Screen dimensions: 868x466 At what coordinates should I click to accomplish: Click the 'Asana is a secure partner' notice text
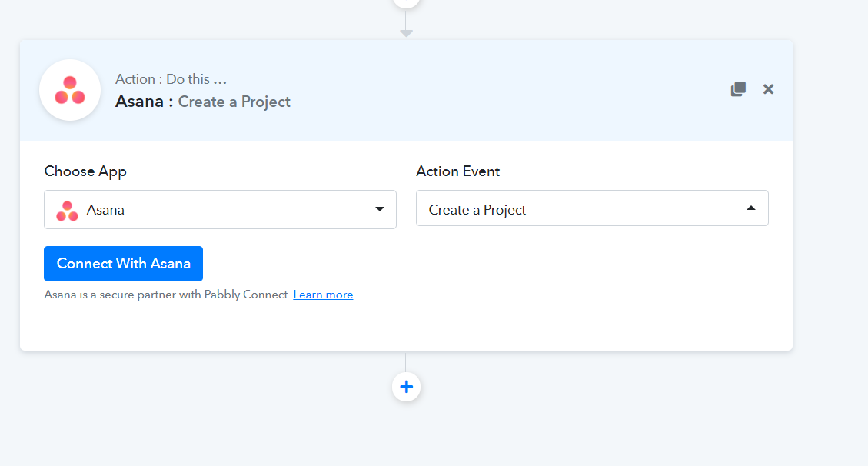click(x=167, y=295)
